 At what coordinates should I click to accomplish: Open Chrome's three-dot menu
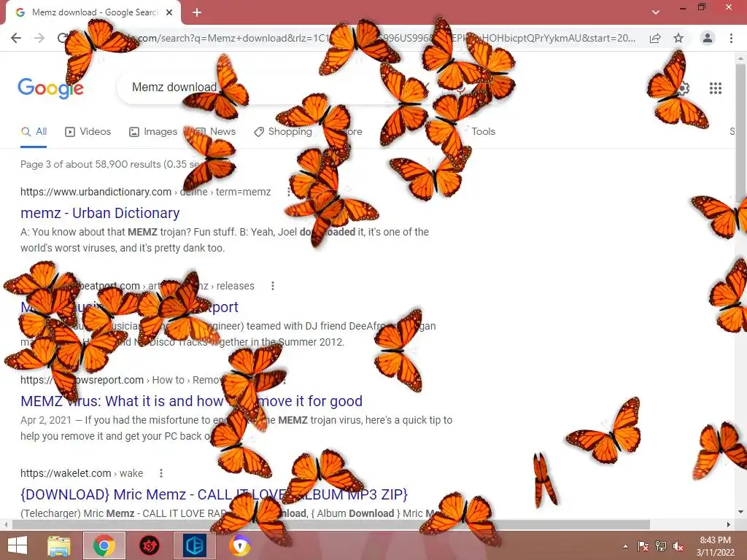[x=731, y=38]
